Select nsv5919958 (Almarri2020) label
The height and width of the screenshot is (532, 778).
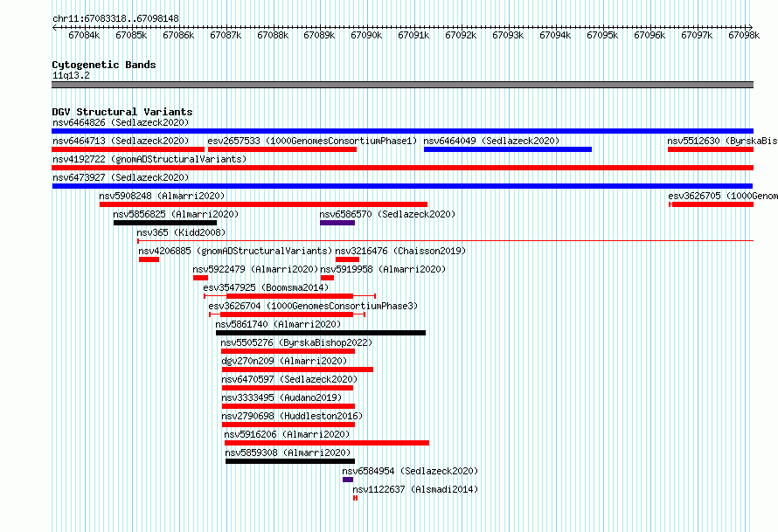[383, 269]
